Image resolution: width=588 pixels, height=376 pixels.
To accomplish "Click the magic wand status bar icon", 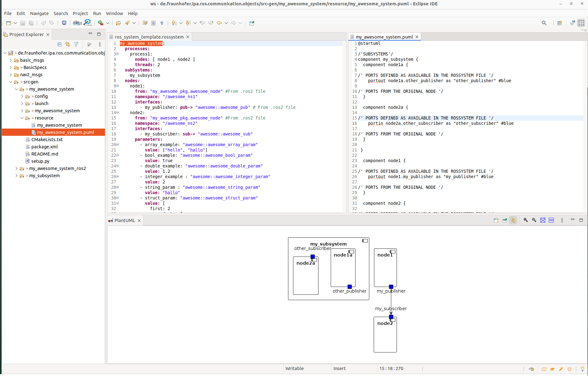I will click(561, 369).
